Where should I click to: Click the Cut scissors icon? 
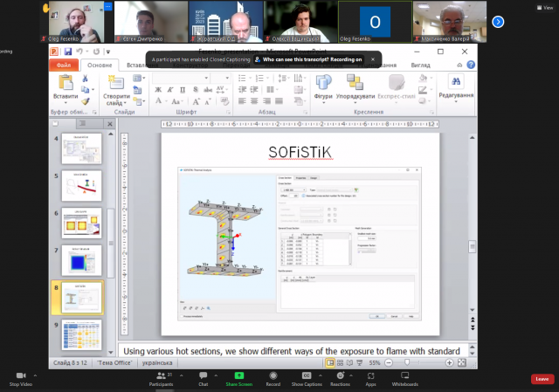[x=85, y=78]
